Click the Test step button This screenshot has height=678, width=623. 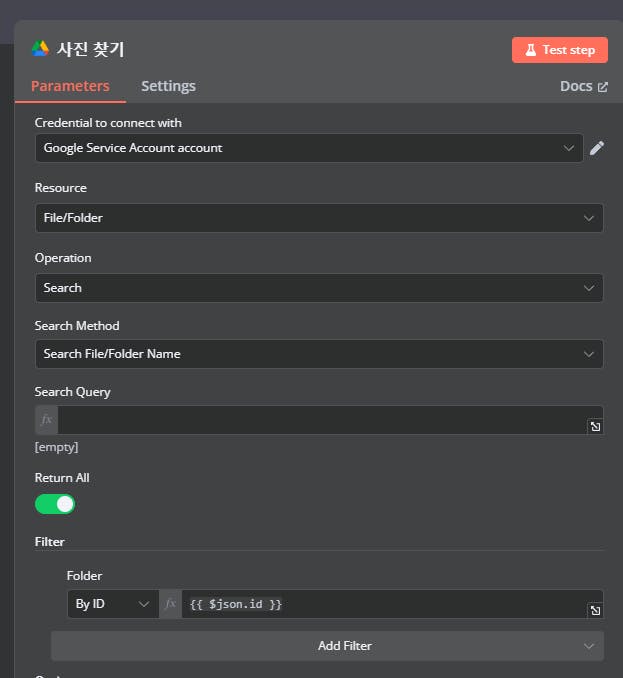pos(560,50)
